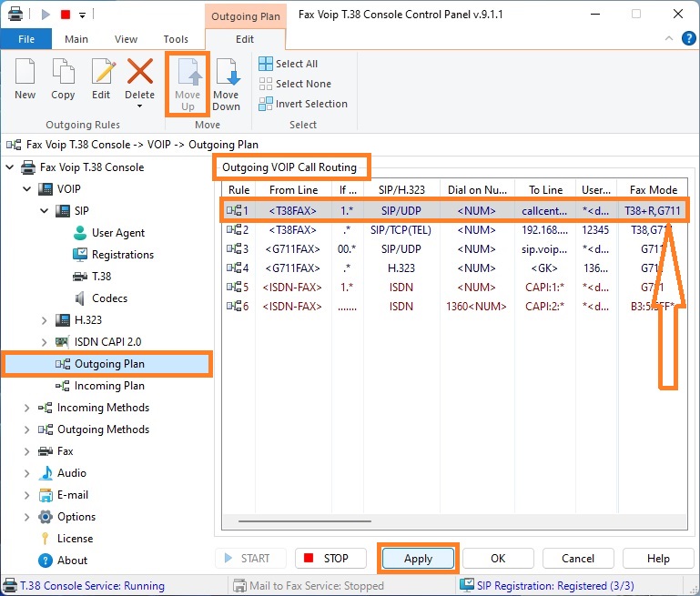
Task: Sort by the Fax Mode column header
Action: click(x=653, y=190)
